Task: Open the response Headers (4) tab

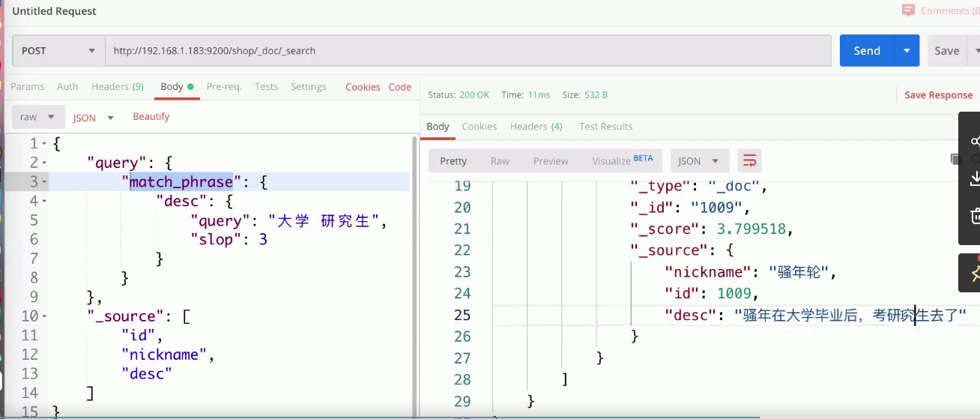Action: pyautogui.click(x=536, y=126)
